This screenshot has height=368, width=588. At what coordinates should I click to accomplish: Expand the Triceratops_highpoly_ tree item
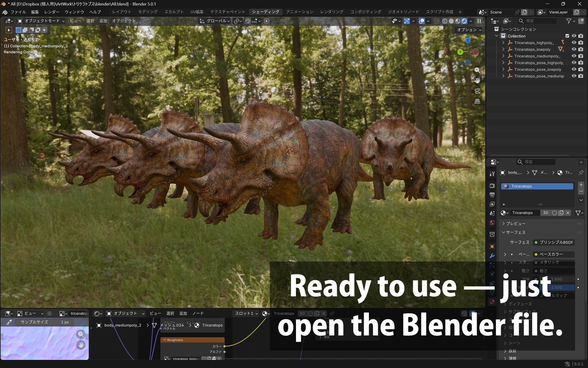pyautogui.click(x=503, y=43)
